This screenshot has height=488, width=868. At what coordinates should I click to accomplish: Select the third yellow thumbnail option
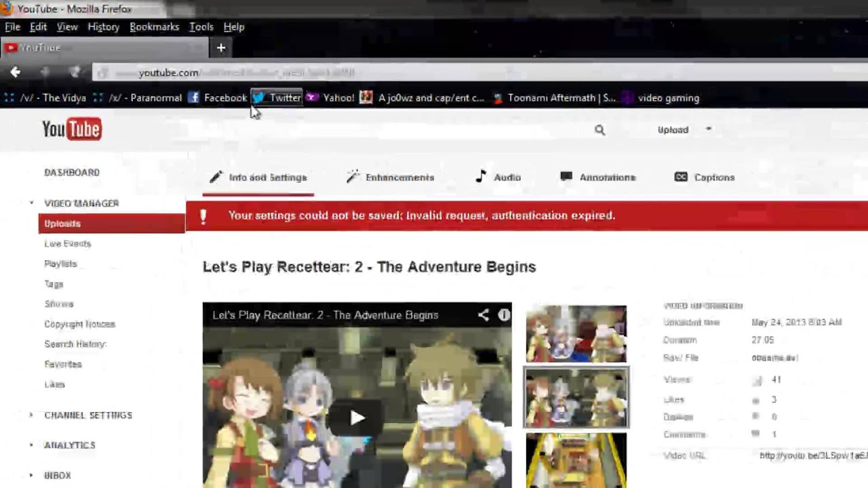pos(576,460)
